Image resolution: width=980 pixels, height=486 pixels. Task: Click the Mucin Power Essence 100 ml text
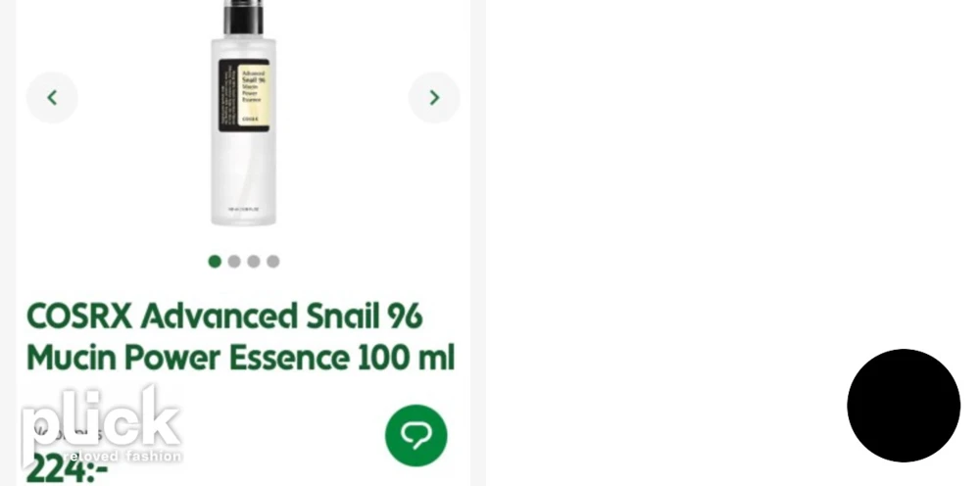tap(241, 358)
